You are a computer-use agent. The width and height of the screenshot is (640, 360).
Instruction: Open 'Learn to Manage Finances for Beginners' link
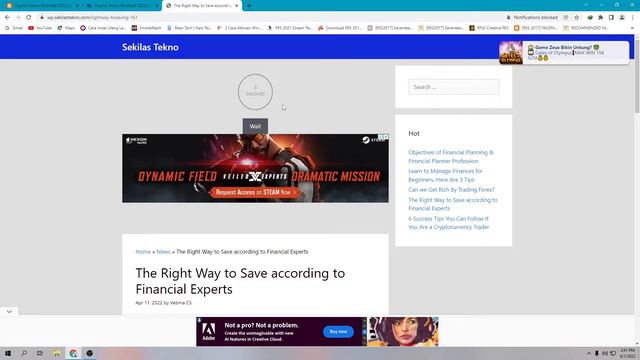445,175
